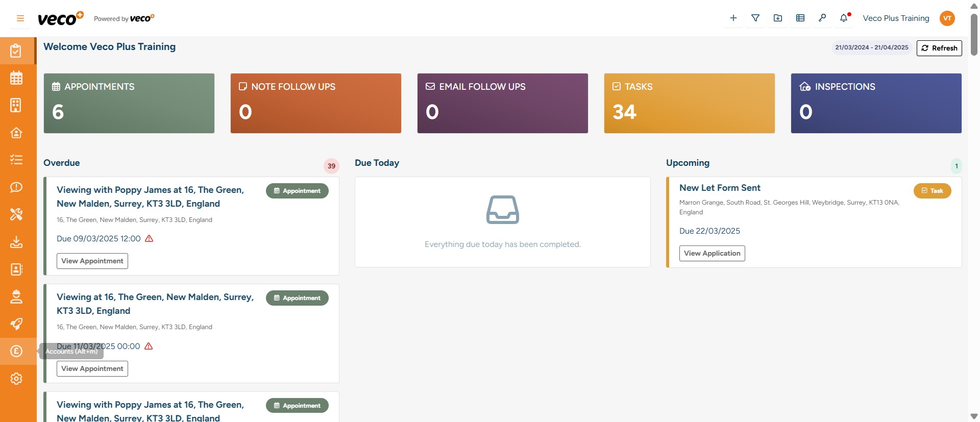Click View Application for New Let Form
Screen dimensions: 980x422
[712, 253]
